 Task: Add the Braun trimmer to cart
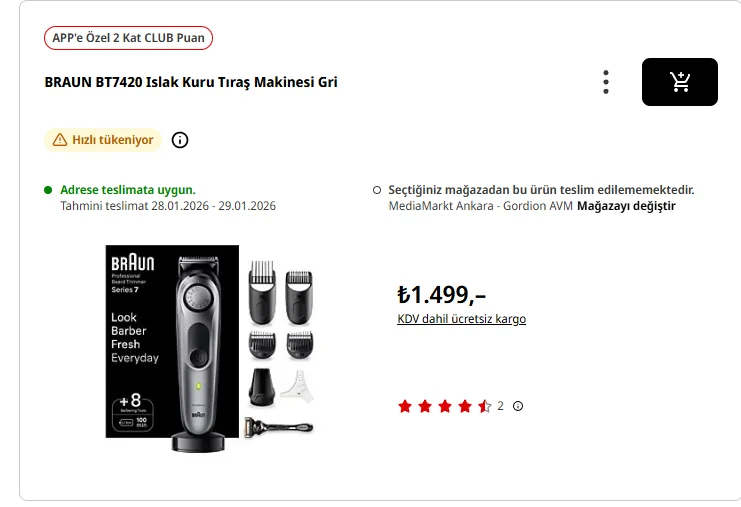tap(680, 82)
